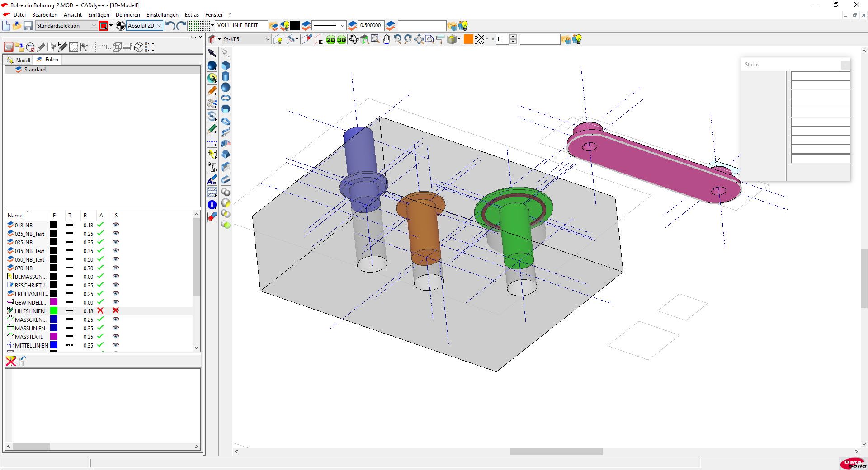868x470 pixels.
Task: Click the save floppy disk icon
Action: click(28, 26)
